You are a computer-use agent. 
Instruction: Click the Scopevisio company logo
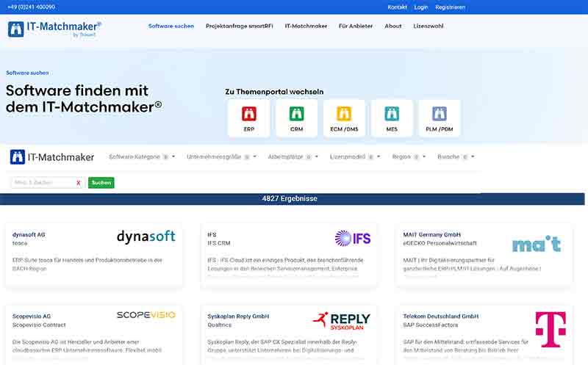(146, 315)
